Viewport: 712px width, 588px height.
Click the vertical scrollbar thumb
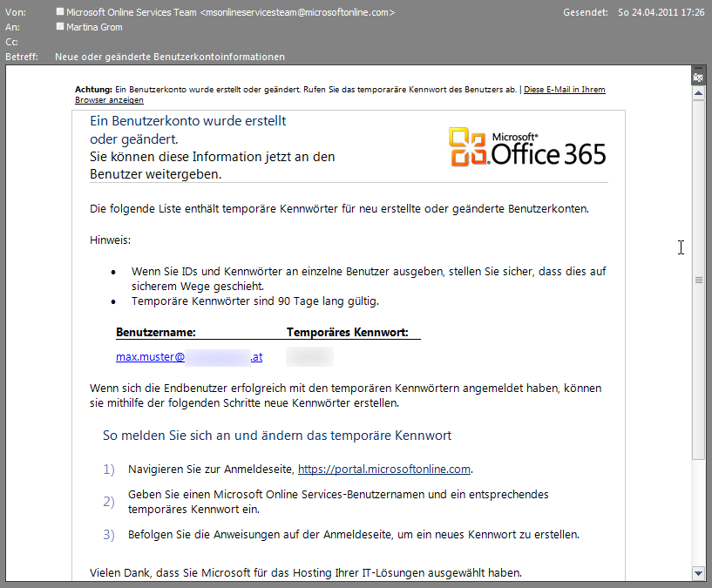698,280
